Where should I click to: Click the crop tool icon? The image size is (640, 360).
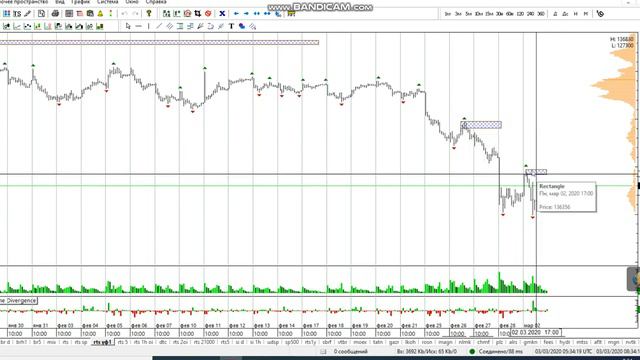tap(198, 13)
